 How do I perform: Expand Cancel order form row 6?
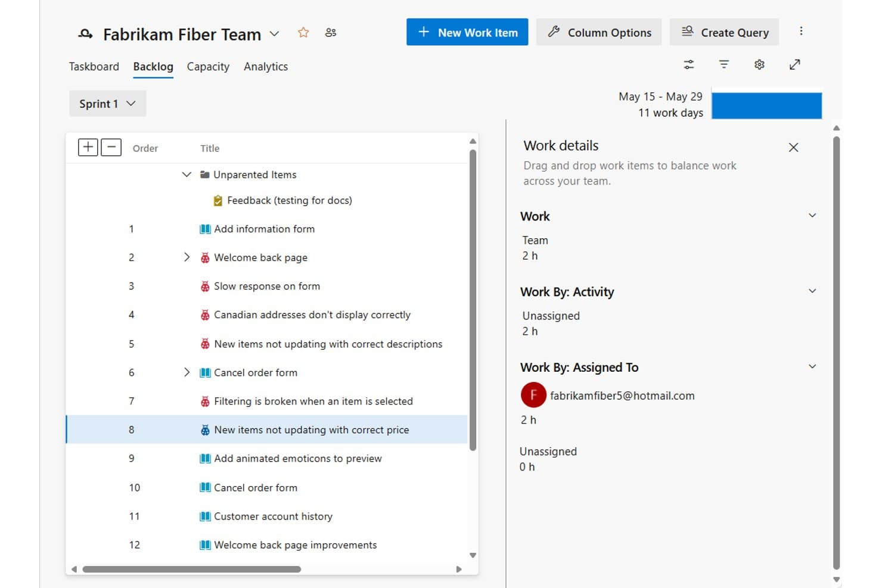pos(187,372)
